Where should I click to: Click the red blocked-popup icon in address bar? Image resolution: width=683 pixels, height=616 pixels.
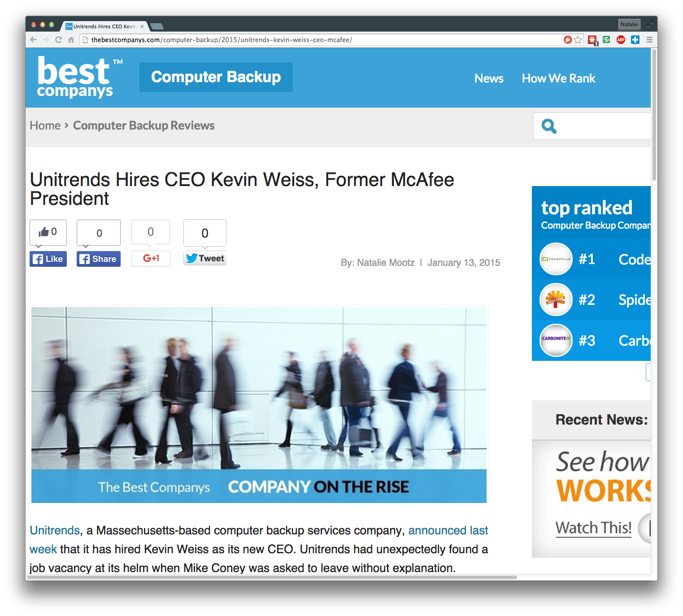point(568,39)
